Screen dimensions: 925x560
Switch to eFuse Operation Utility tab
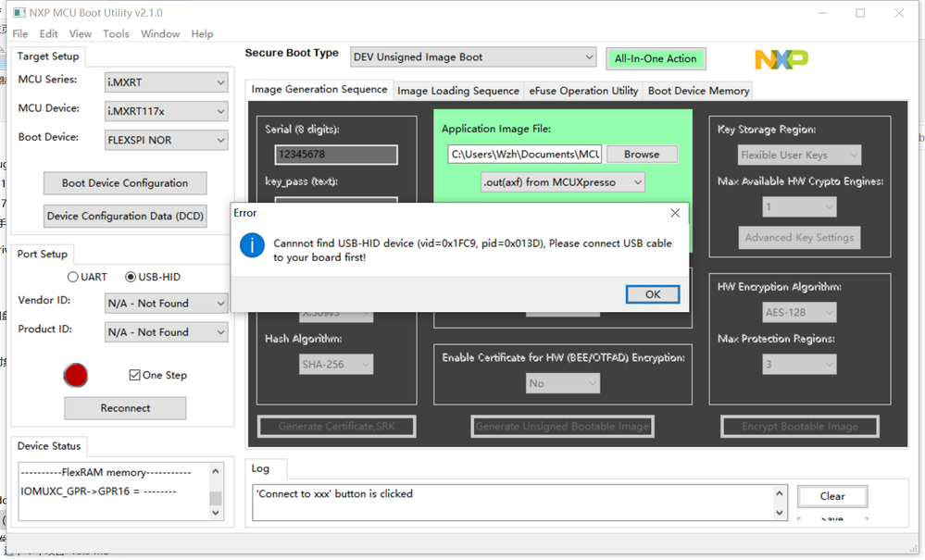pos(583,91)
